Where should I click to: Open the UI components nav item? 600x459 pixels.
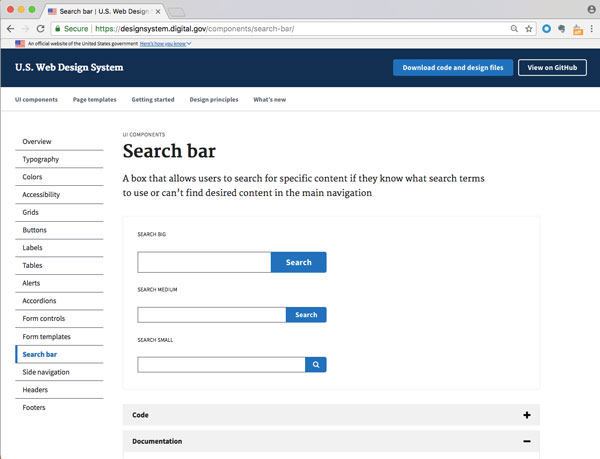coord(36,99)
